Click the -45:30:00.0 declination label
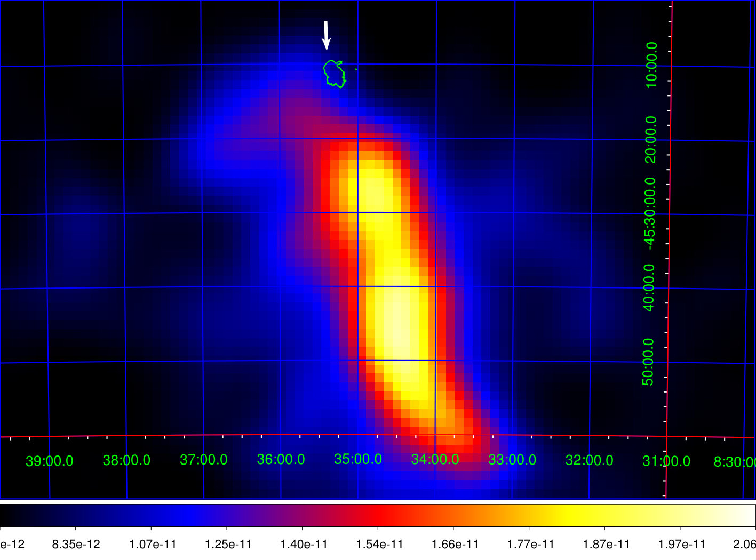Screen dimensions: 756x560 point(650,213)
